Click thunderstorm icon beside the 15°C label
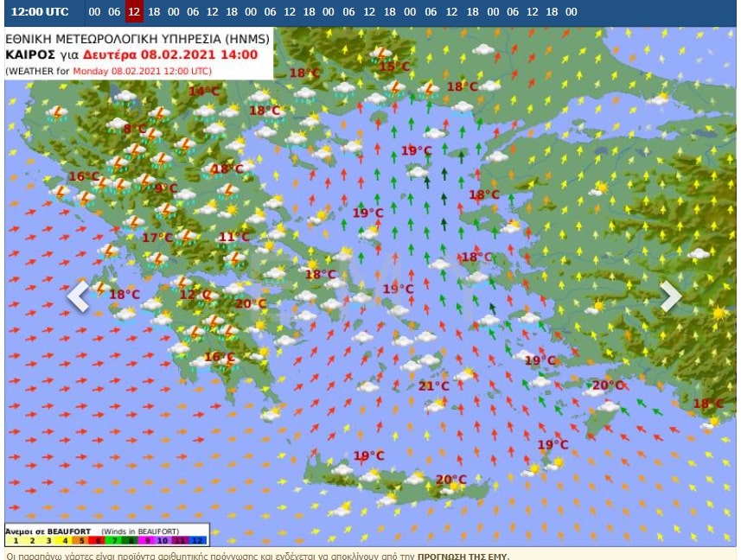741x560 pixels. pos(380,54)
